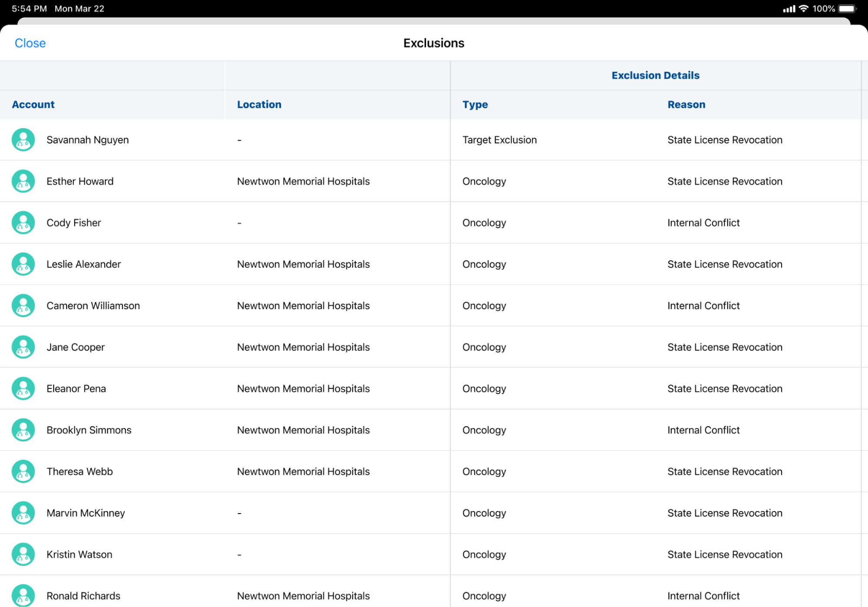The height and width of the screenshot is (607, 868).
Task: Click Cody Fisher's account avatar icon
Action: 23,222
